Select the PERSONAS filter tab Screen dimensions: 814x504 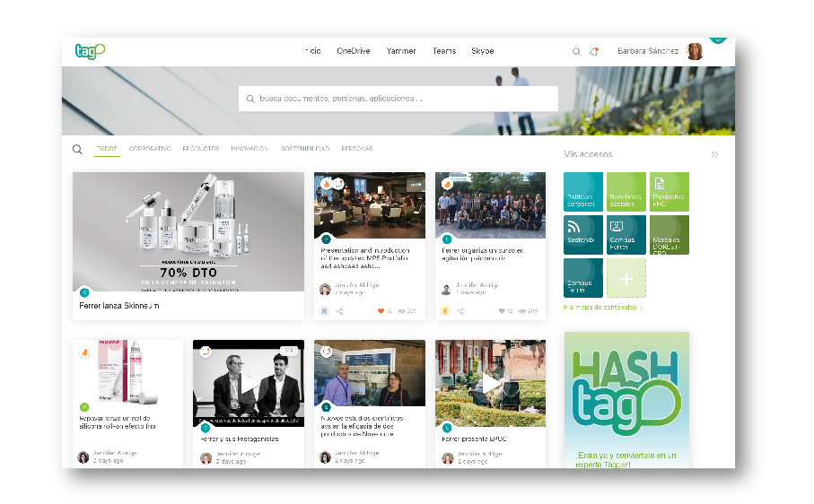[x=357, y=149]
